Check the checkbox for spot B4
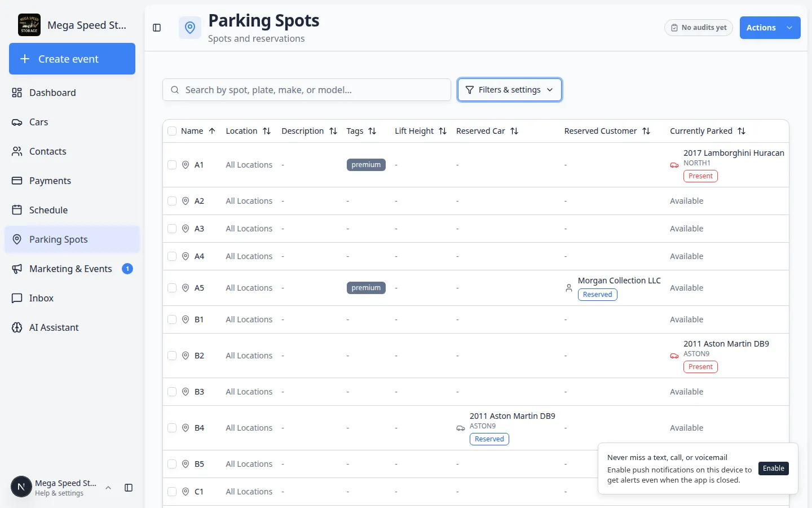Image resolution: width=812 pixels, height=508 pixels. tap(172, 428)
